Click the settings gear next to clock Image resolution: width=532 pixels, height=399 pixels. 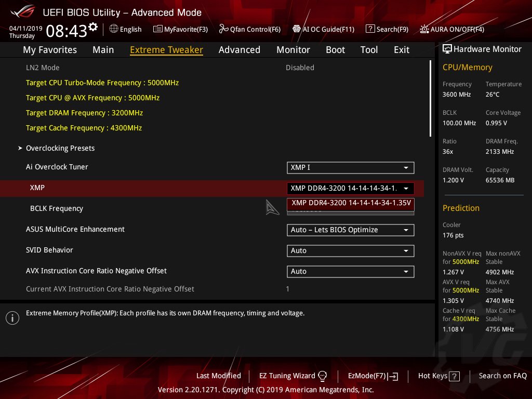tap(93, 27)
